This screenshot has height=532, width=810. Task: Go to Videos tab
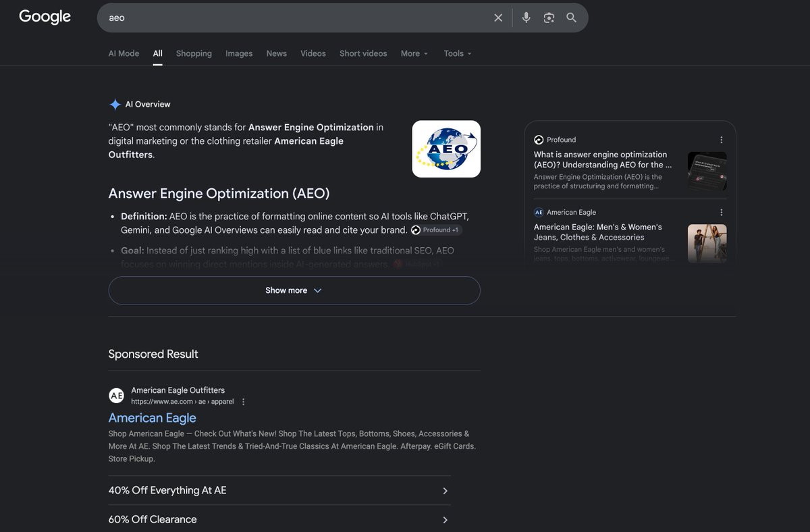(313, 53)
